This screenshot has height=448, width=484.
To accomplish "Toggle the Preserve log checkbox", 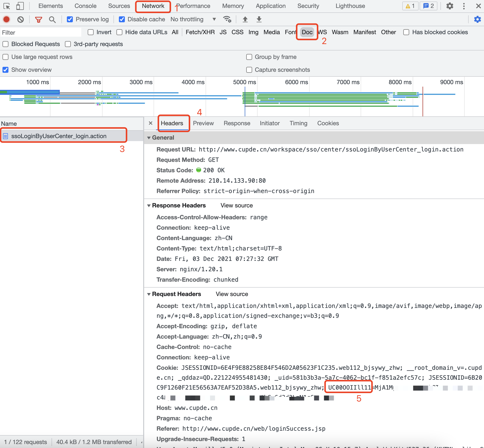I will (x=70, y=19).
